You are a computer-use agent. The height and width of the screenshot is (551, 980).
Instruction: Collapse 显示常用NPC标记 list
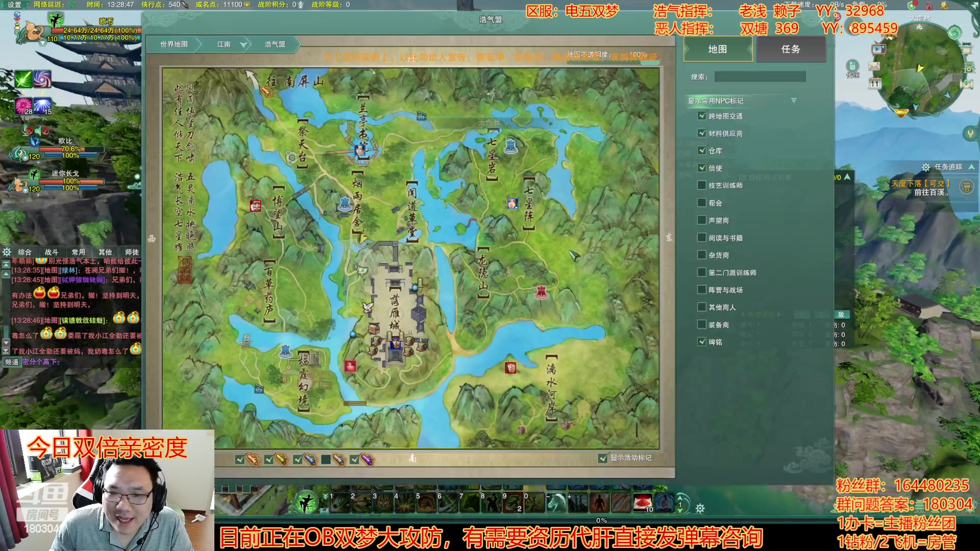coord(794,101)
